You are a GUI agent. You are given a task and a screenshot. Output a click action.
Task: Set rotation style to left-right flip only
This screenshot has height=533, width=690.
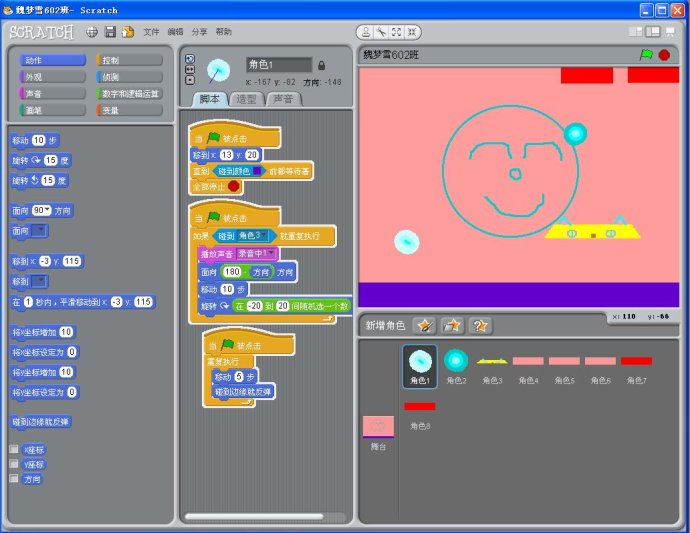(190, 70)
